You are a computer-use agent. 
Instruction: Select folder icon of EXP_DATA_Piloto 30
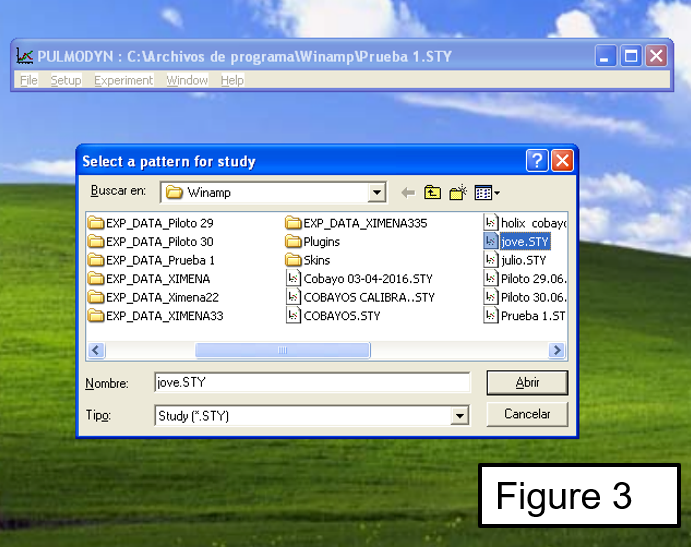coord(96,242)
